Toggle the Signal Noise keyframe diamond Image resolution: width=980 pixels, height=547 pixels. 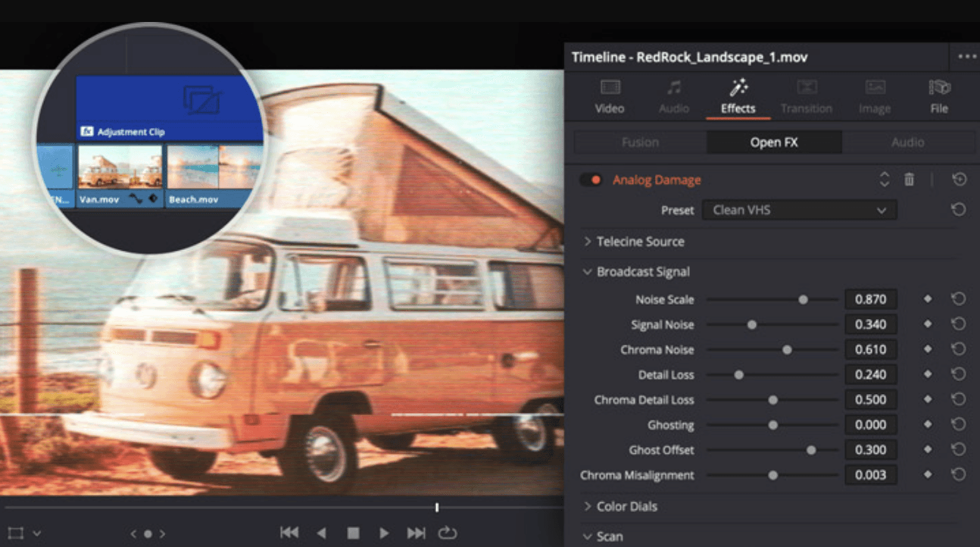tap(928, 324)
